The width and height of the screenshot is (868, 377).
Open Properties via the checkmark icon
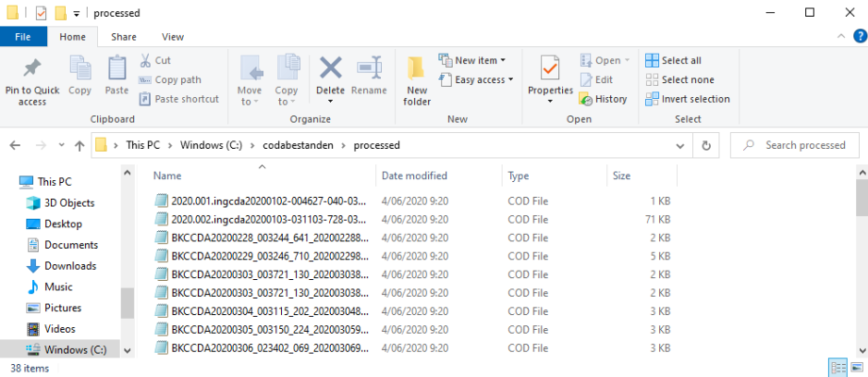coord(550,68)
